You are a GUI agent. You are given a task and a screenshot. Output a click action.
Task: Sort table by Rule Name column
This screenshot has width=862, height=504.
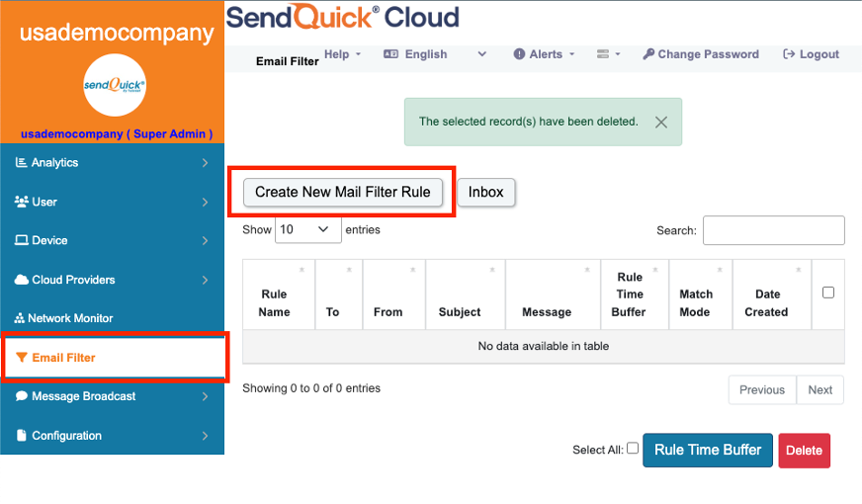pos(279,294)
